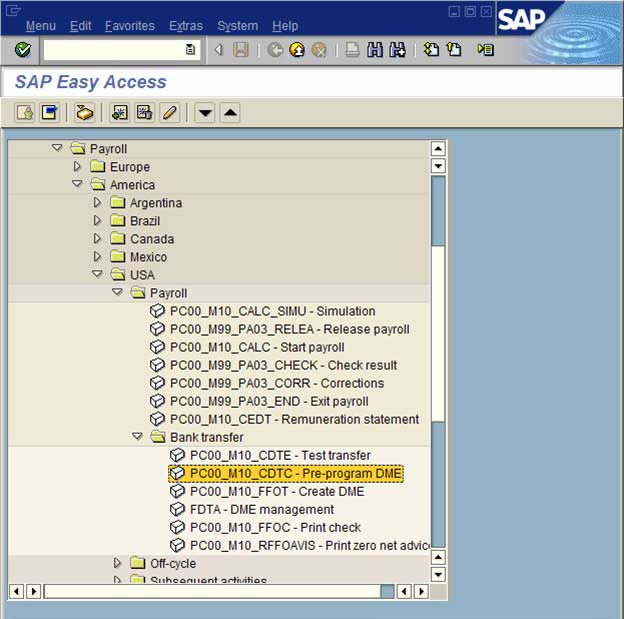This screenshot has height=619, width=624.
Task: Open the Help menu
Action: pos(285,26)
